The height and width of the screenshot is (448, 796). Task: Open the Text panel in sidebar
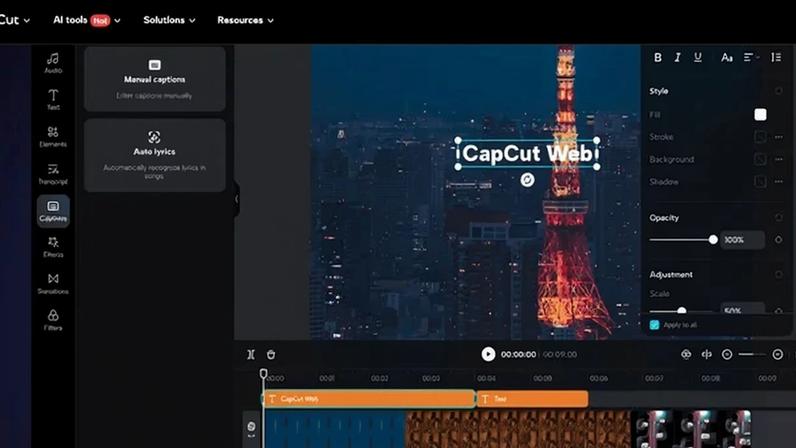[x=53, y=100]
